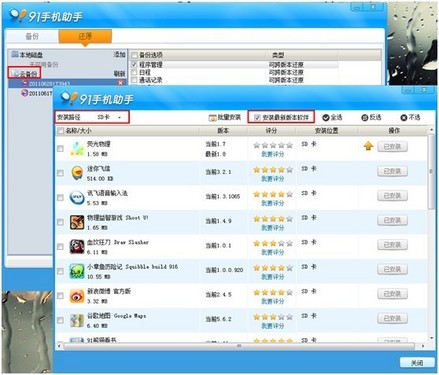This screenshot has height=375, width=439.
Task: Click 已安装 button in first app row
Action: point(392,146)
